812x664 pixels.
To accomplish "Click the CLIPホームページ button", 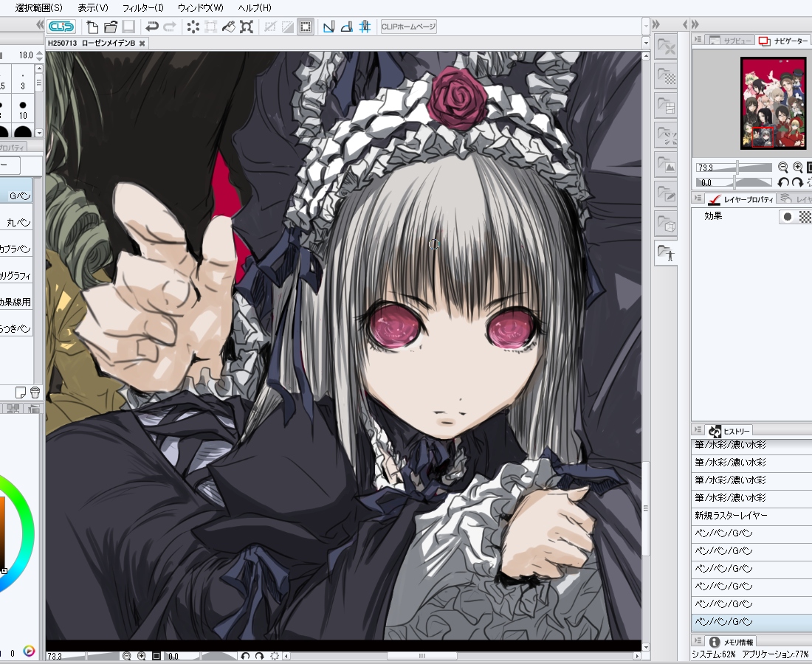I will 409,27.
